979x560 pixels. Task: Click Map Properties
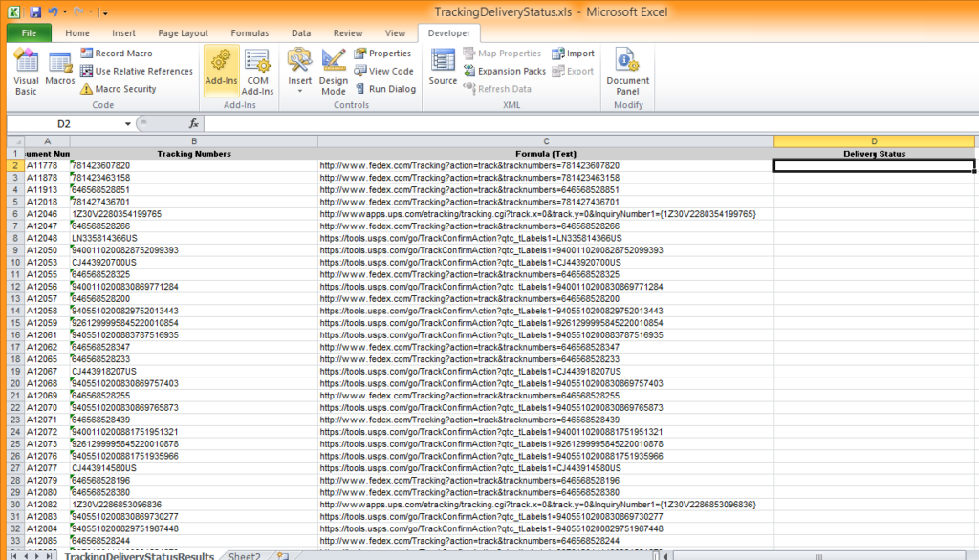(503, 54)
